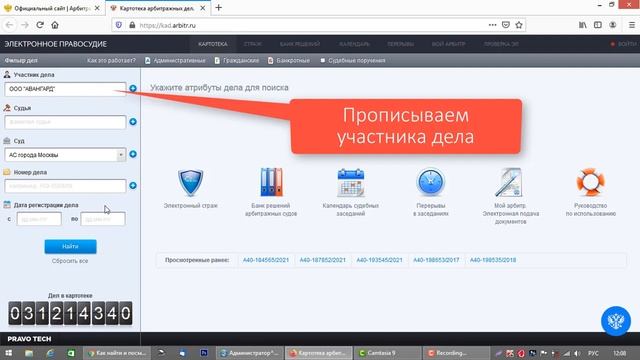Open the Firefox library icon

582,25
